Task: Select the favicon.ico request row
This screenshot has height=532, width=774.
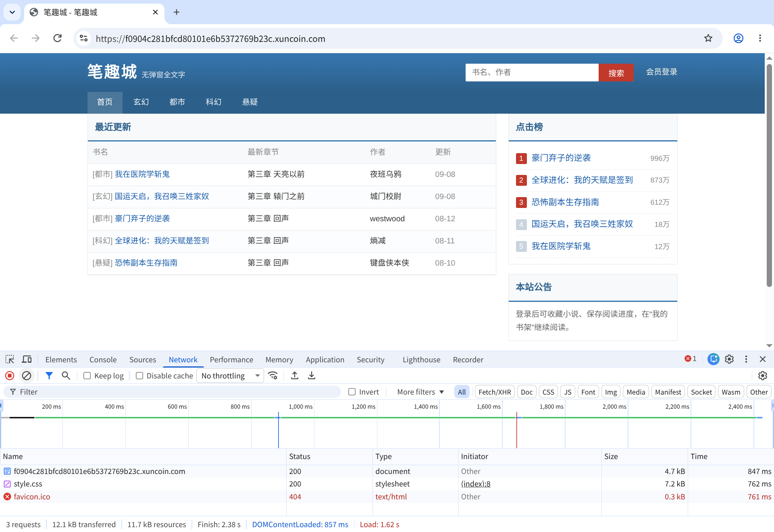Action: [x=387, y=497]
